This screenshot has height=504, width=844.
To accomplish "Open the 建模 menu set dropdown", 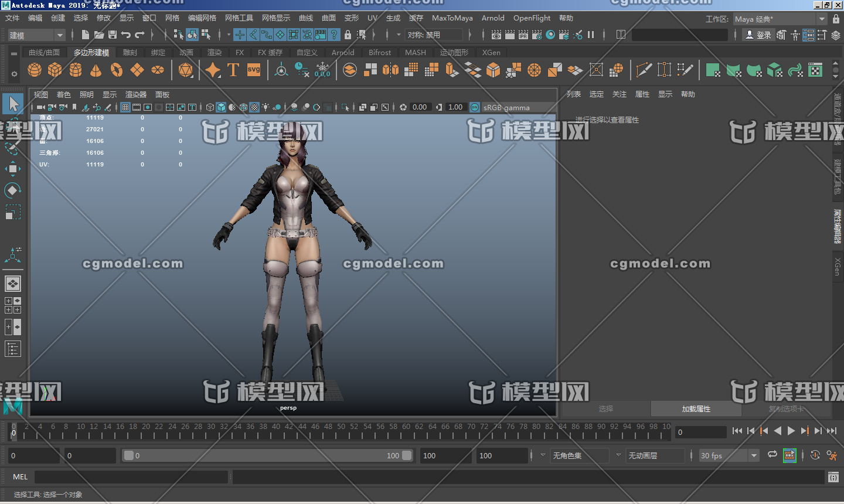I will point(36,35).
